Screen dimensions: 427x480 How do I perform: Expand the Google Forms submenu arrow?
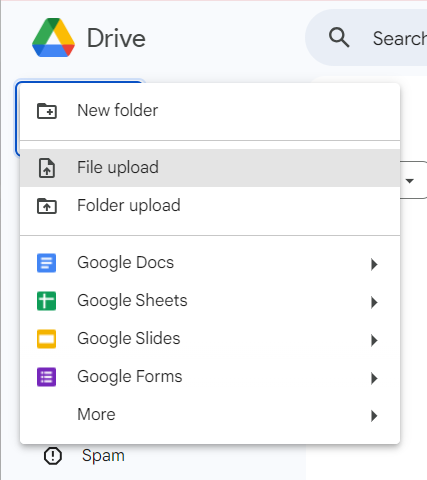tap(374, 378)
